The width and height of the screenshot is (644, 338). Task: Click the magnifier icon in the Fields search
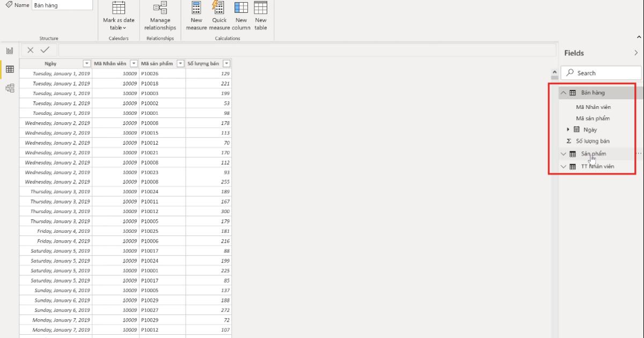570,73
